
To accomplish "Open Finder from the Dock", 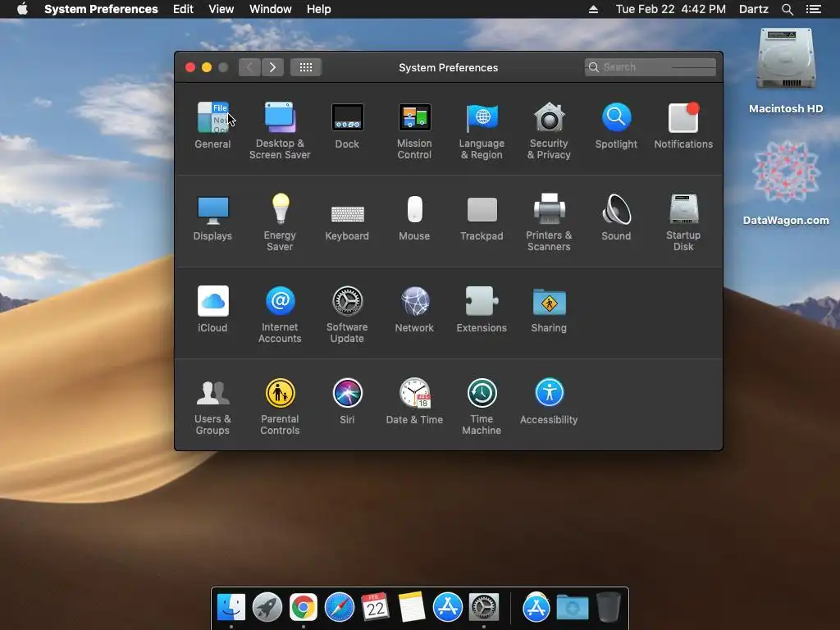I will pos(231,607).
